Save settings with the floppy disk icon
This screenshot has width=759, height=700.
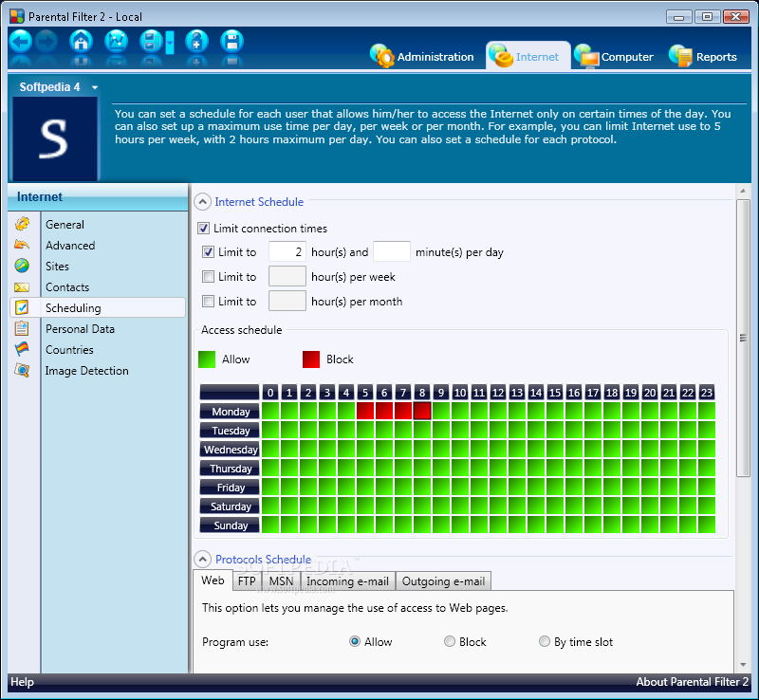coord(231,42)
